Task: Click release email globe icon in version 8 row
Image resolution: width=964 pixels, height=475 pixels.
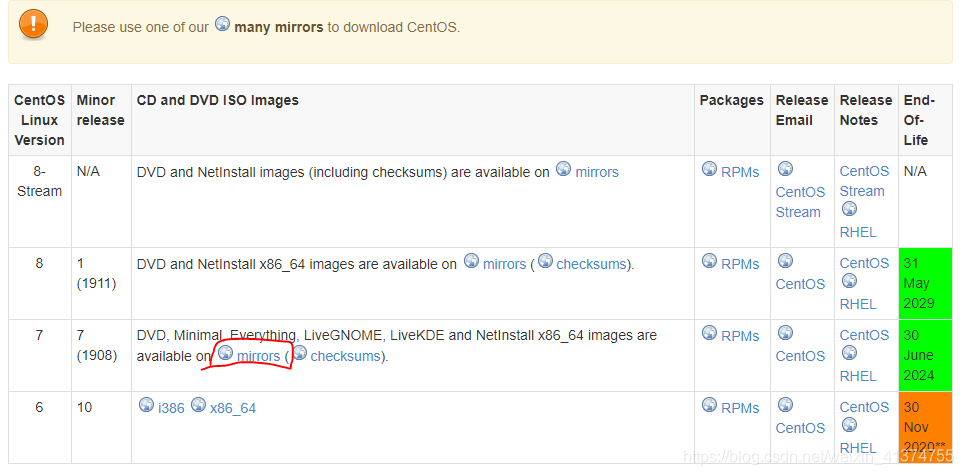Action: tap(785, 261)
